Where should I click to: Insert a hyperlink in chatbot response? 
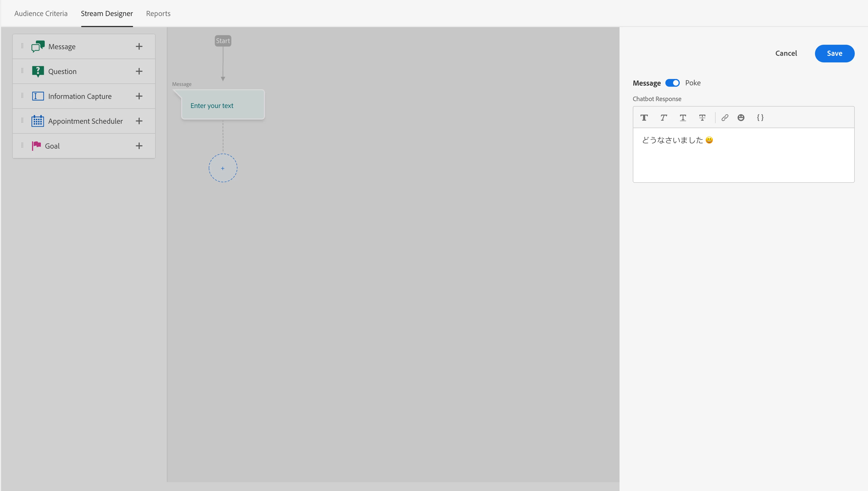pos(725,117)
